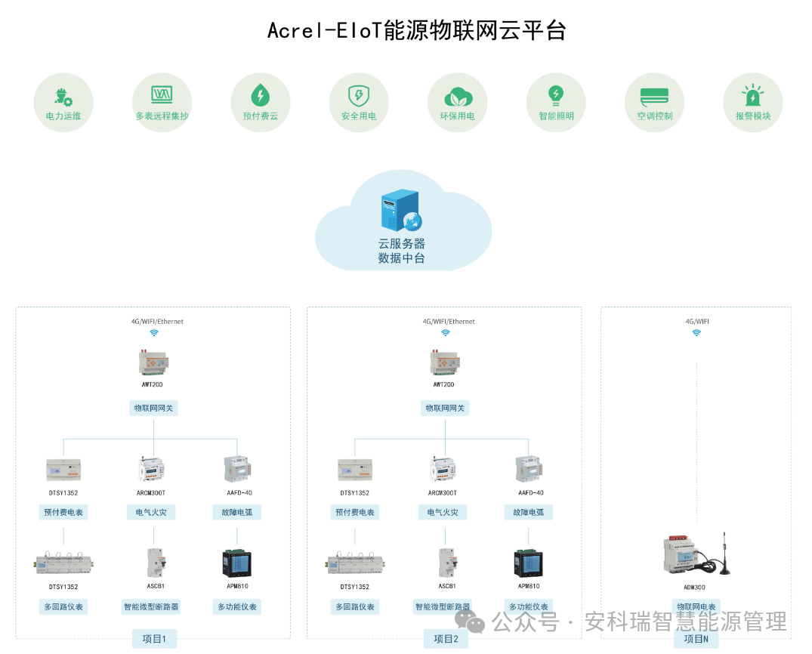812x654 pixels.
Task: Click 物联网网关 label in project 1
Action: (154, 409)
